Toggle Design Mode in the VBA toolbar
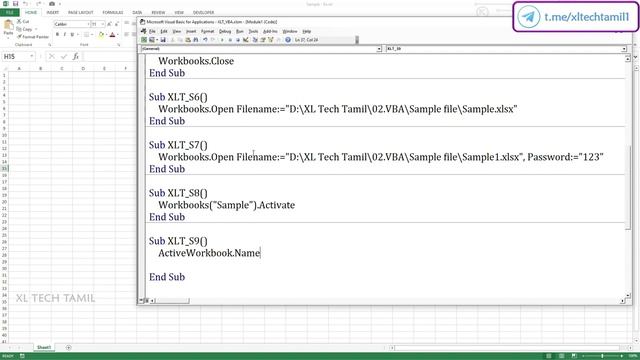The height and width of the screenshot is (360, 640). coord(246,40)
